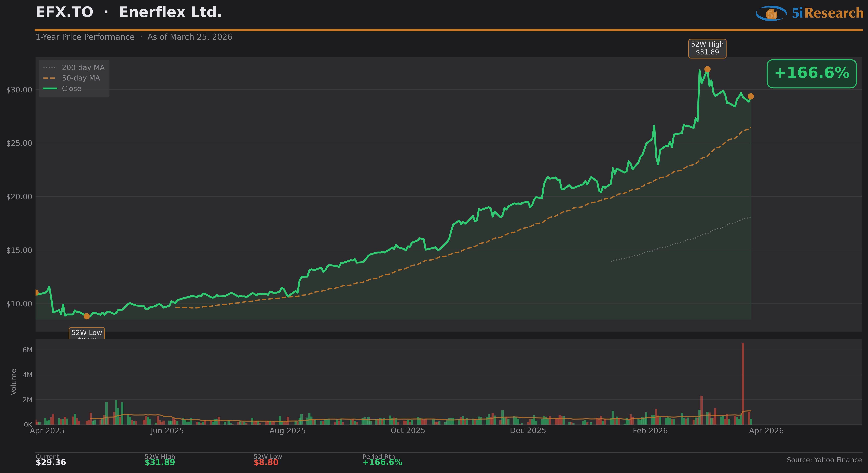Toggle the Close series legend label
Screen dimensions: 868x473
click(x=71, y=89)
